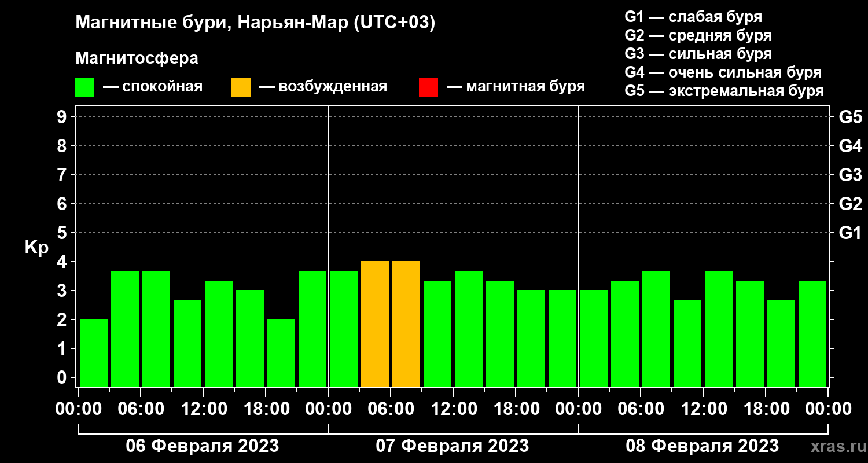
Task: Select the 21:00–00:00 bar on 8 February
Action: (x=812, y=333)
